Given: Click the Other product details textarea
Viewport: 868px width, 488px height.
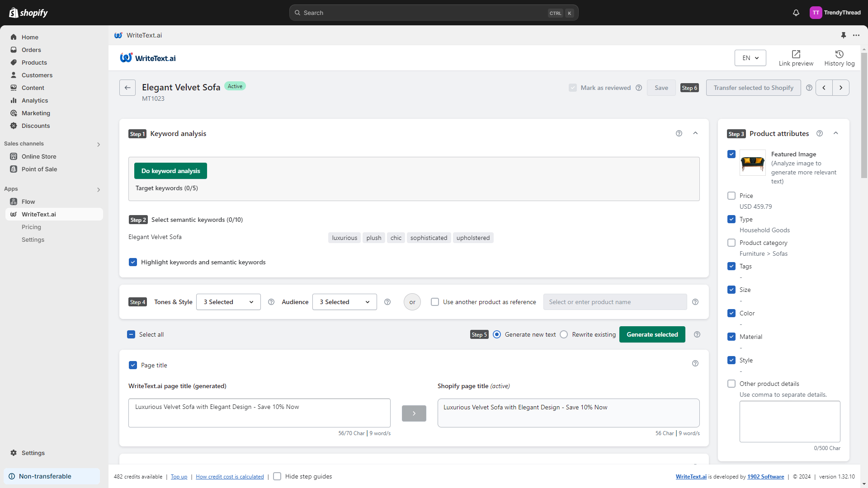Looking at the screenshot, I should (789, 421).
